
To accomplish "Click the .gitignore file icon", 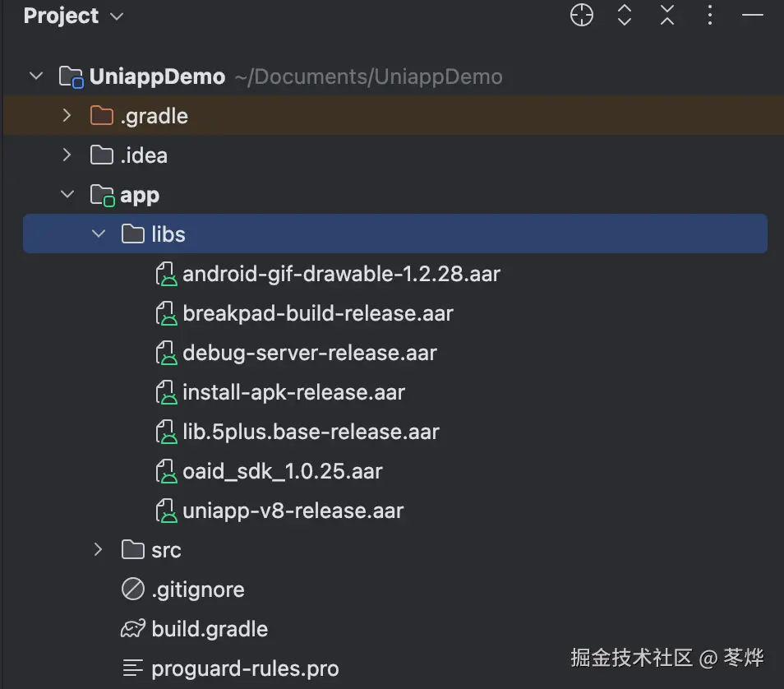I will point(132,590).
